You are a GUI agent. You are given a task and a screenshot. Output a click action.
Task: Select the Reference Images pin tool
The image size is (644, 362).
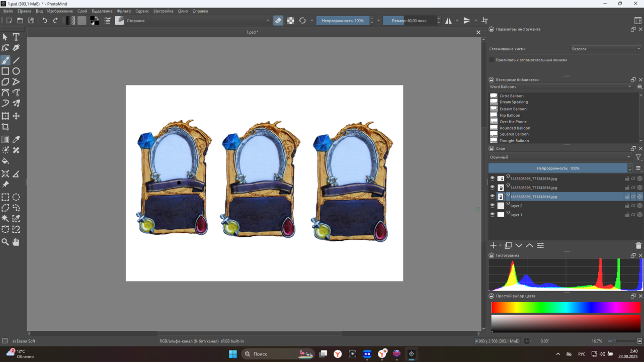6,185
